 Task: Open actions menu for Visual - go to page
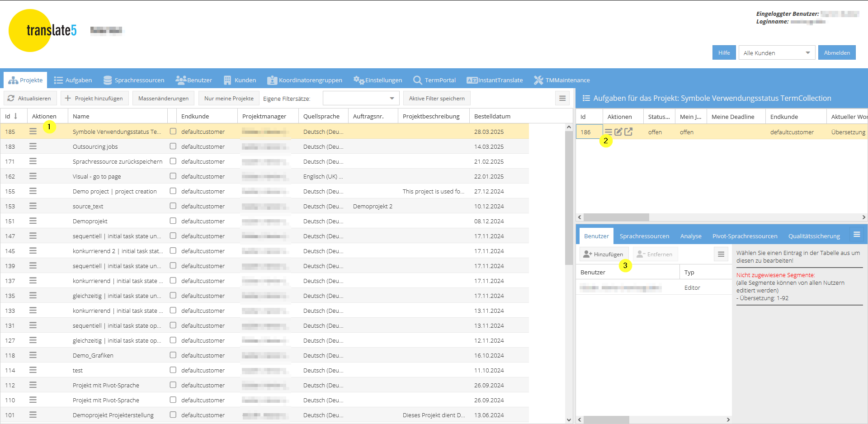pyautogui.click(x=33, y=176)
